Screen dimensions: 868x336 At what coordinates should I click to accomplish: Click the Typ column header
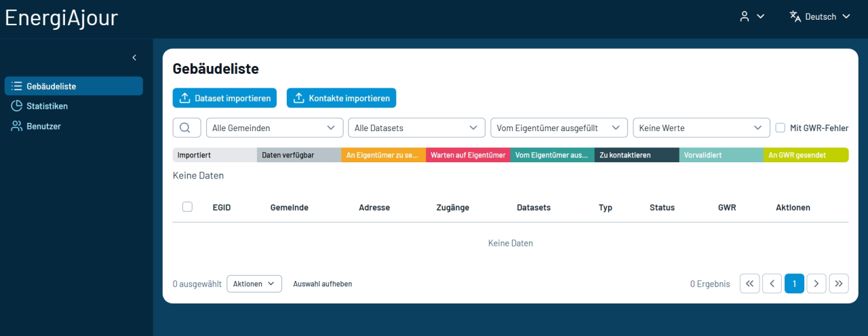[x=606, y=208]
